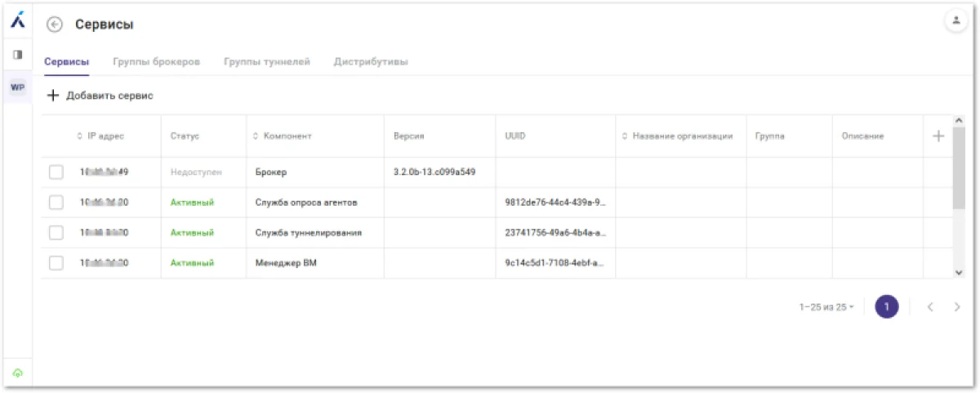The height and width of the screenshot is (393, 980).
Task: Switch to the Дистрибутивы tab
Action: [x=371, y=62]
